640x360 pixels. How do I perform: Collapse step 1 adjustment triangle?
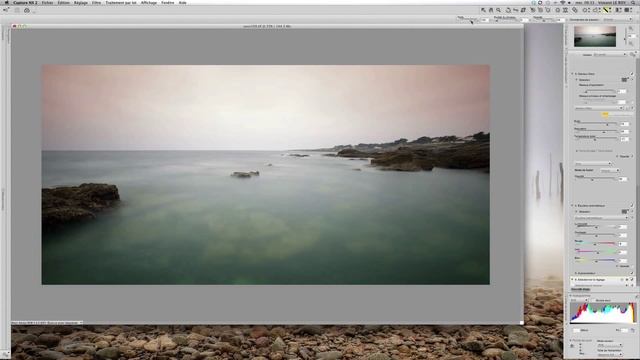pyautogui.click(x=572, y=74)
